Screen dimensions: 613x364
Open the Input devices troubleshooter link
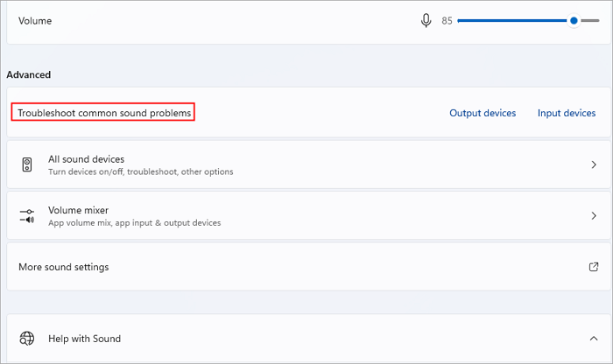point(567,113)
